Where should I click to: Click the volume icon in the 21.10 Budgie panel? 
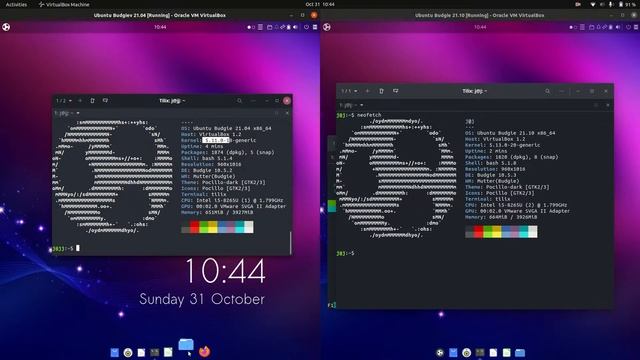[618, 27]
